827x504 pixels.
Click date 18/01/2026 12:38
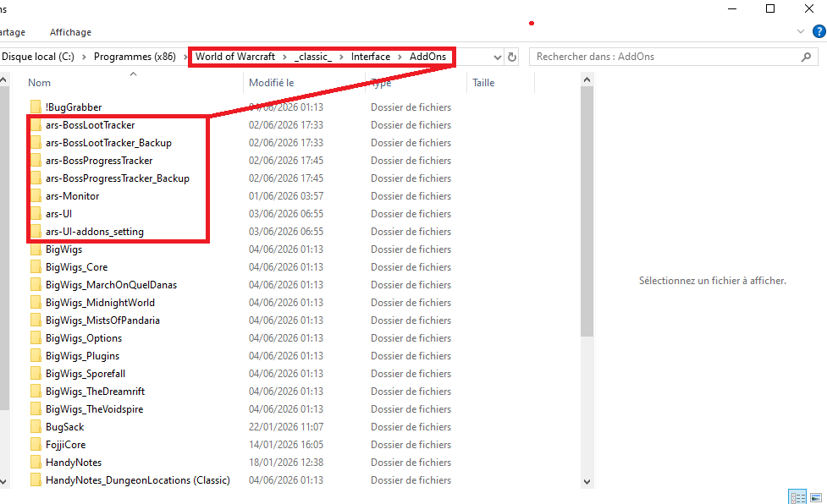point(286,463)
